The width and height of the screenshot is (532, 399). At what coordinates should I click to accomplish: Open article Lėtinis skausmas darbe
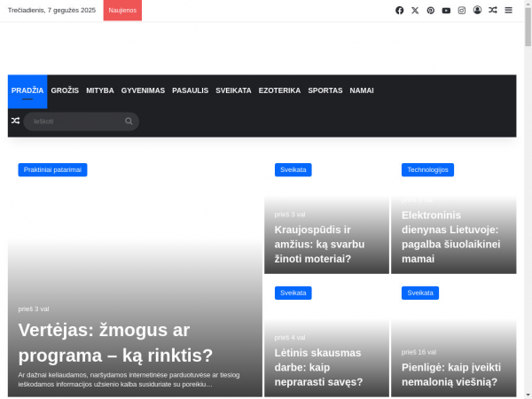tap(318, 367)
